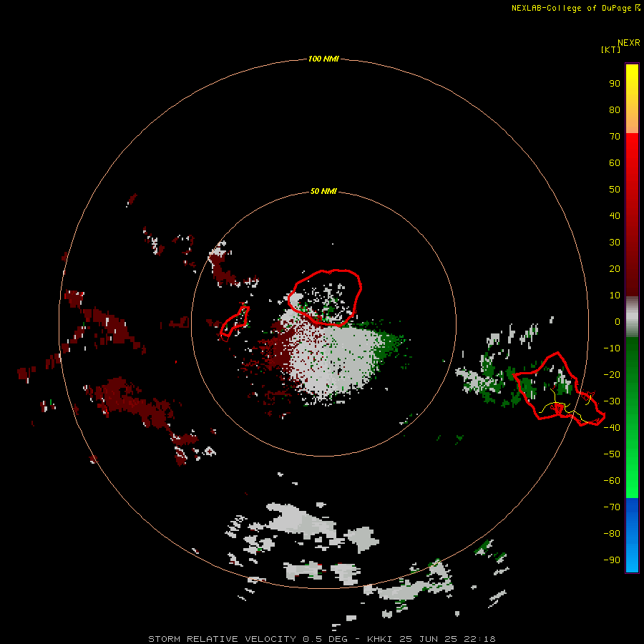The image size is (644, 644).
Task: Click the 0 value on velocity scale
Action: pos(618,321)
